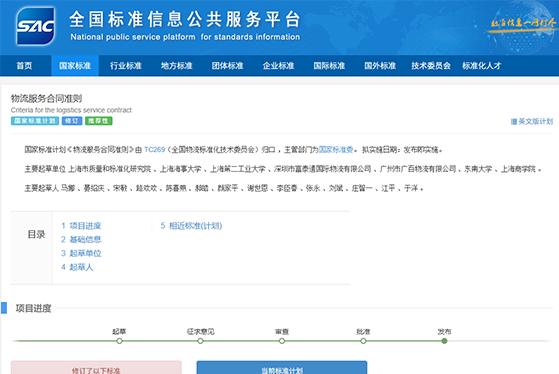Screen dimensions: 559x374
Task: Open 标准化人才 menu item
Action: point(482,66)
